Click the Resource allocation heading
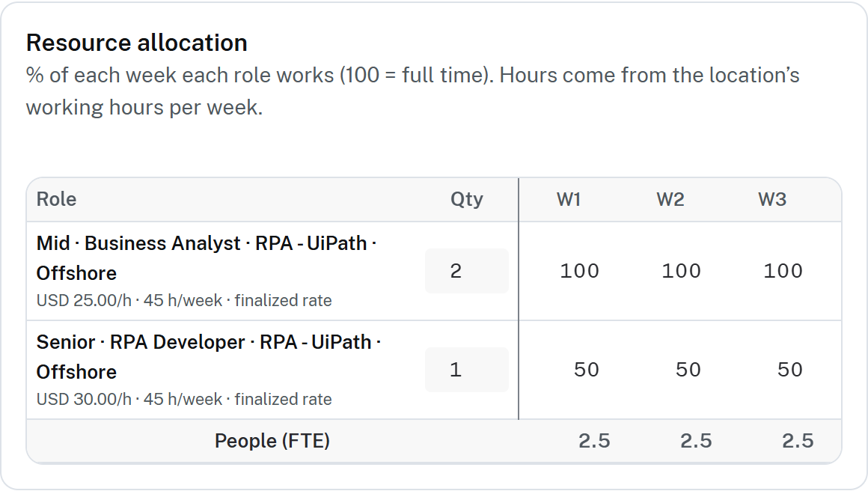Image resolution: width=868 pixels, height=491 pixels. (137, 43)
